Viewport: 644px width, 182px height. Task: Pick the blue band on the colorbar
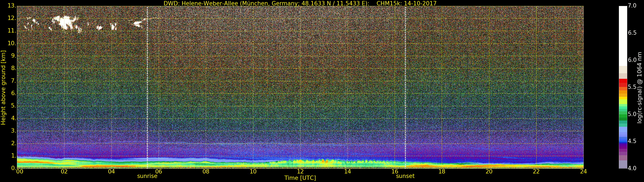tap(623, 141)
